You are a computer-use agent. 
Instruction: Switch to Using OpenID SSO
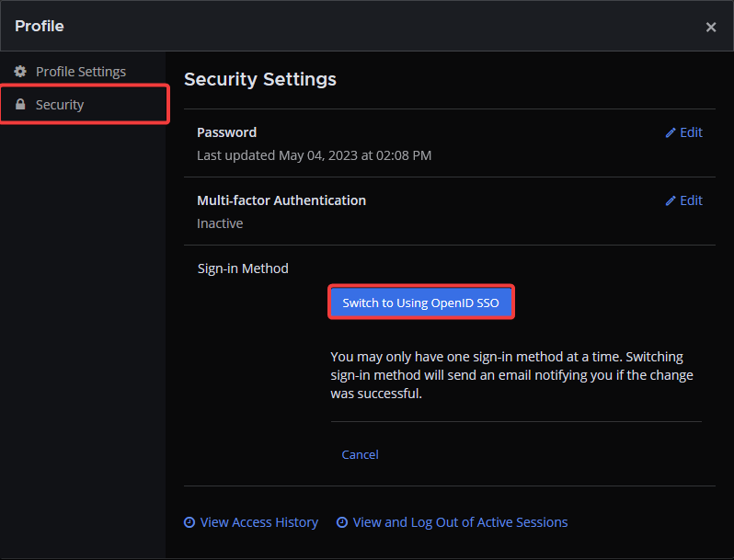tap(421, 303)
